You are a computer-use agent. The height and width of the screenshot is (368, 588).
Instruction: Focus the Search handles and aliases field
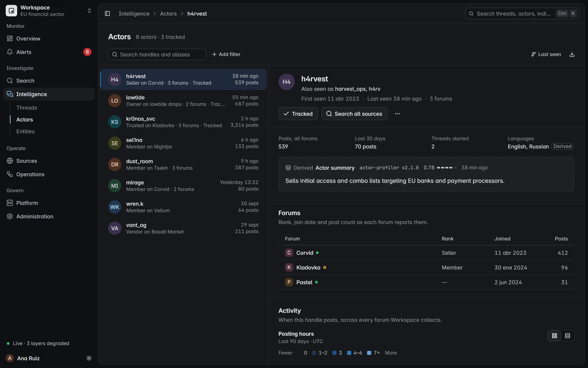click(x=157, y=54)
